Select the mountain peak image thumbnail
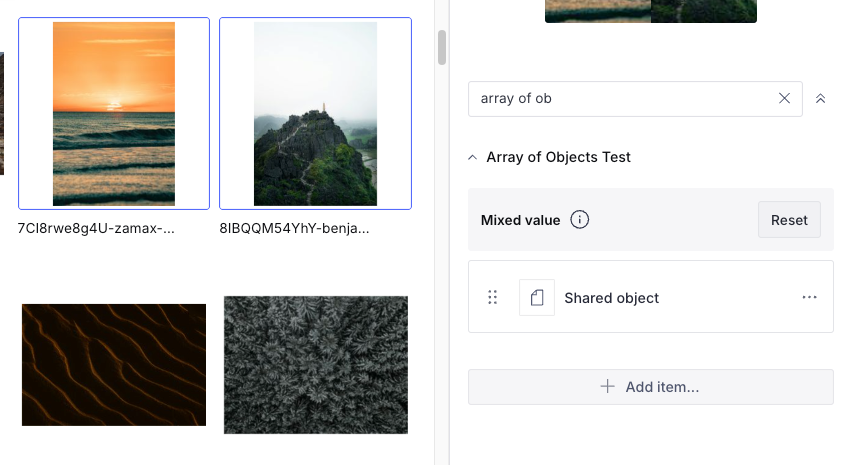This screenshot has width=852, height=465. point(315,114)
